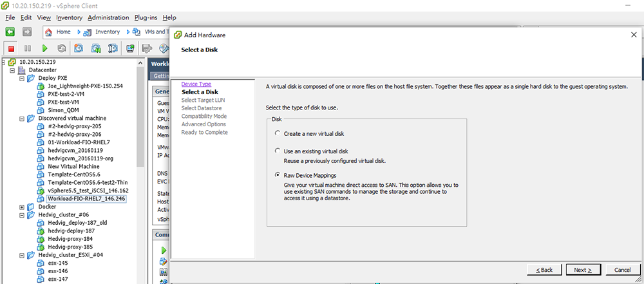644x284 pixels.
Task: Collapse the Hedvig_cluster_#06 folder
Action: pyautogui.click(x=22, y=214)
